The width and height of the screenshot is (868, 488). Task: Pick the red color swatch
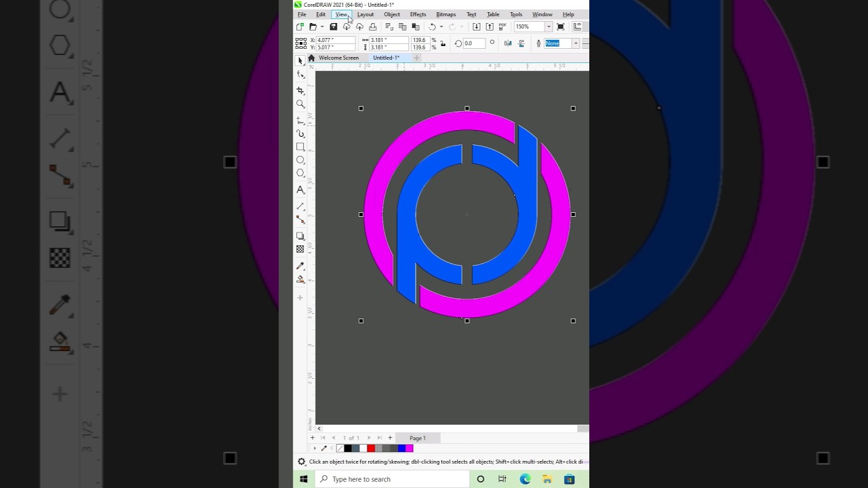pos(371,448)
